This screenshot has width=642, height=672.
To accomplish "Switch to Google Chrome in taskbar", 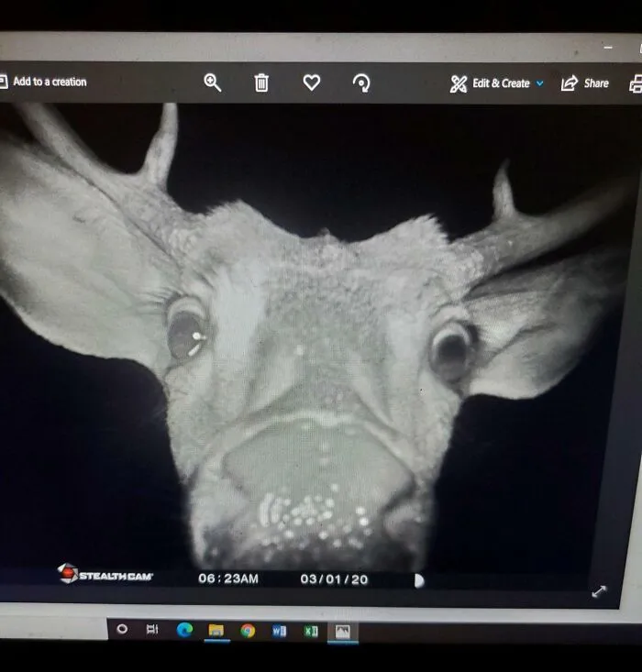I will click(248, 630).
